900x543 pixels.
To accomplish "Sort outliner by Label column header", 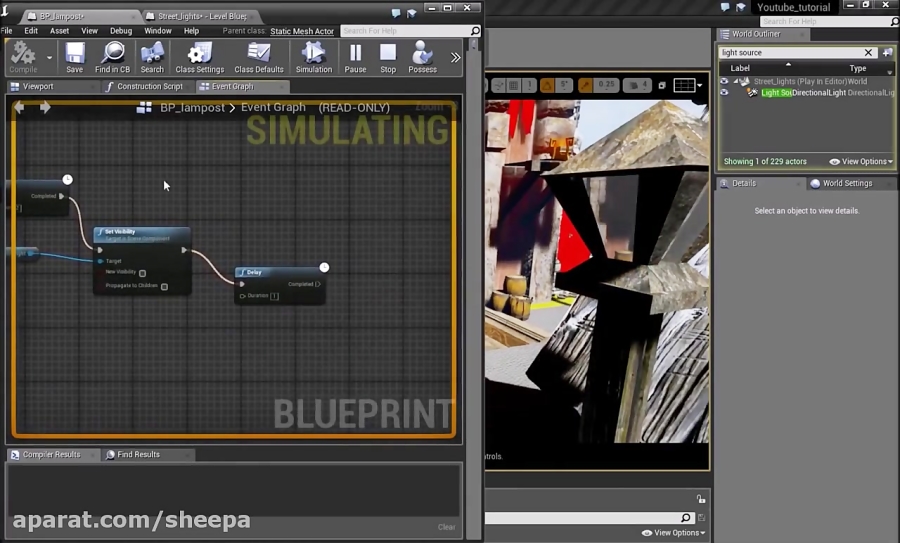I will [740, 68].
